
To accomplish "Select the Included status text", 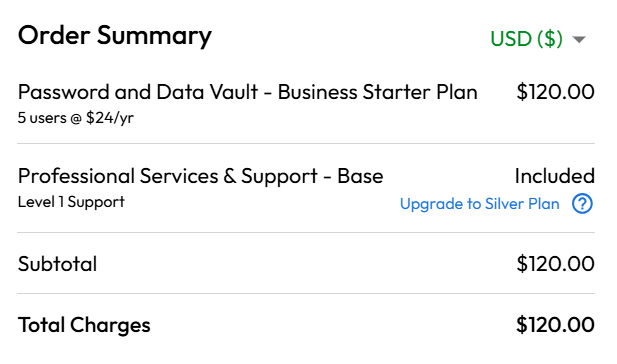I will point(555,176).
